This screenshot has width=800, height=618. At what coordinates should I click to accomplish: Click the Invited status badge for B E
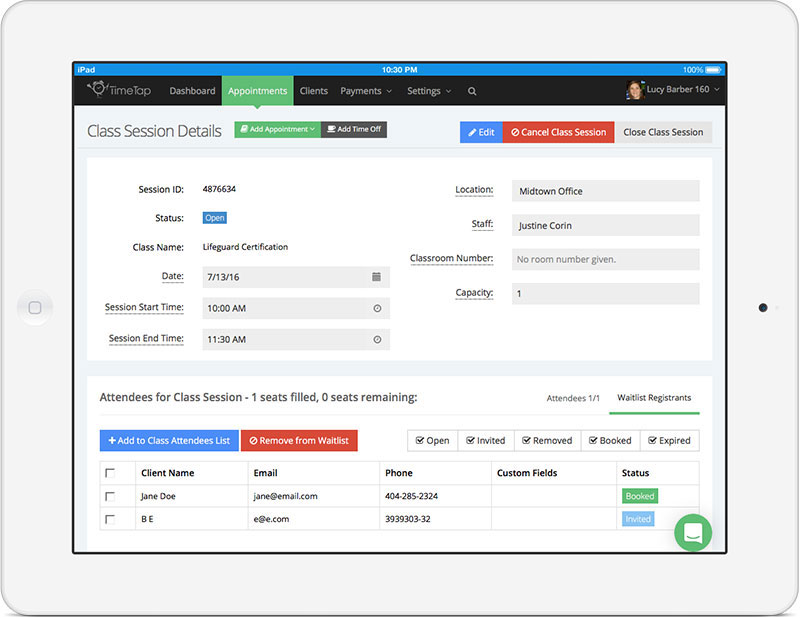tap(638, 519)
